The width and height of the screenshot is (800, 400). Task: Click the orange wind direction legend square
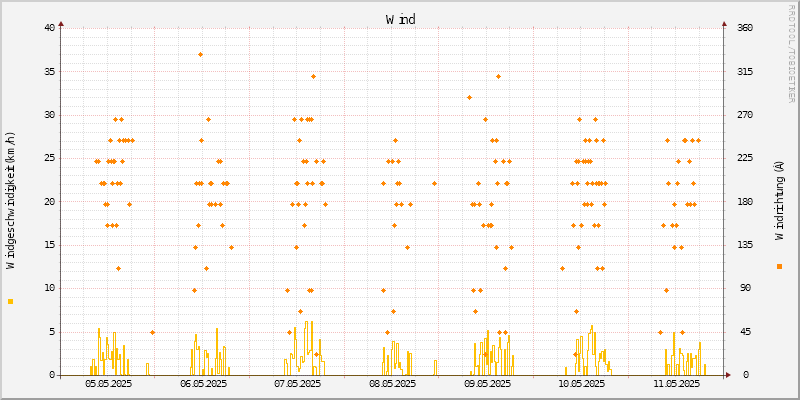point(779,266)
